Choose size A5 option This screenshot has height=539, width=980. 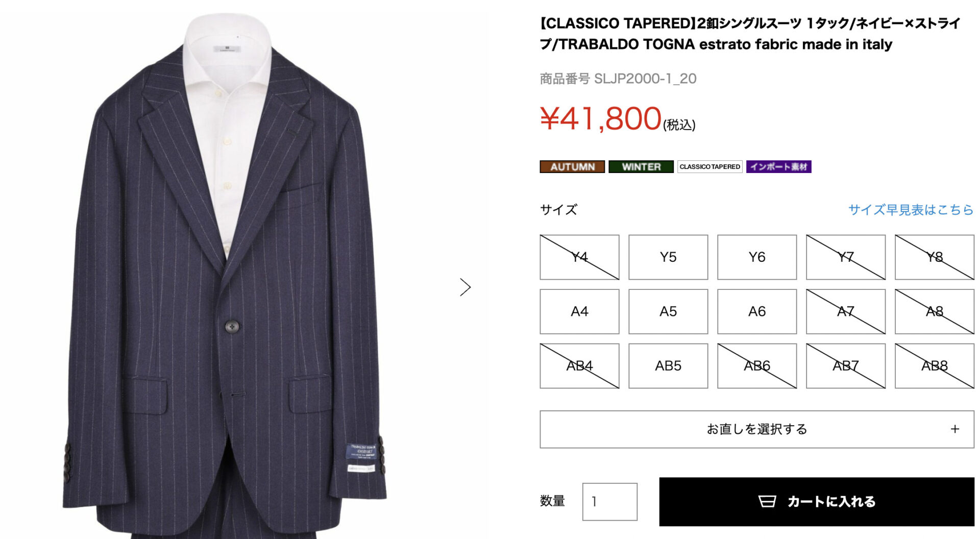(668, 311)
